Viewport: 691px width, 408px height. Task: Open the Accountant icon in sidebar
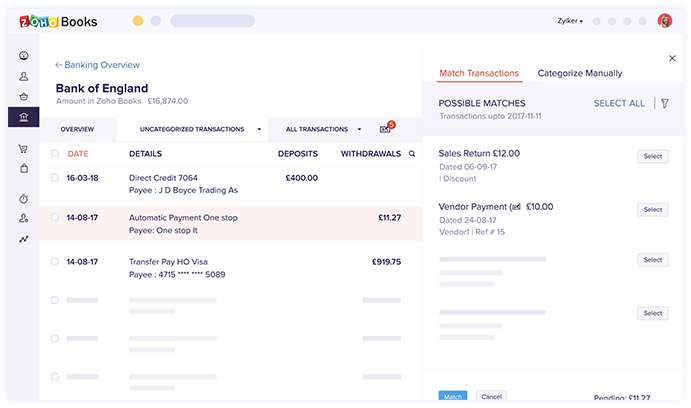coord(24,218)
